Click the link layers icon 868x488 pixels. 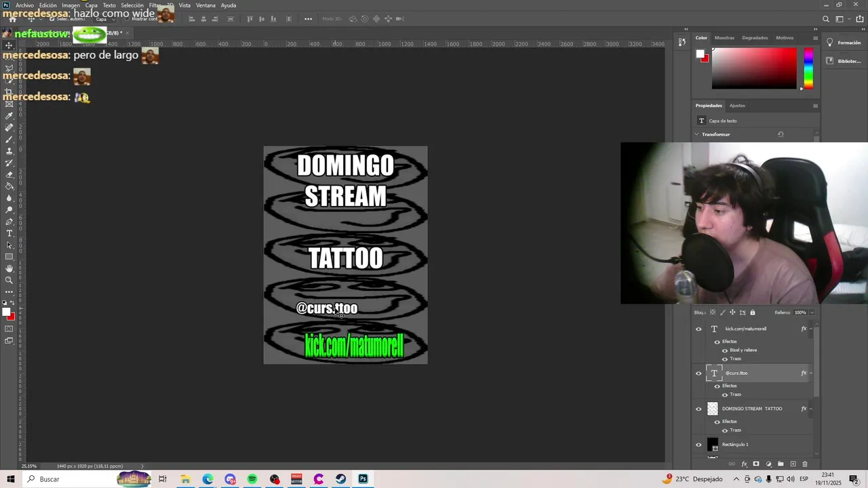click(x=732, y=464)
